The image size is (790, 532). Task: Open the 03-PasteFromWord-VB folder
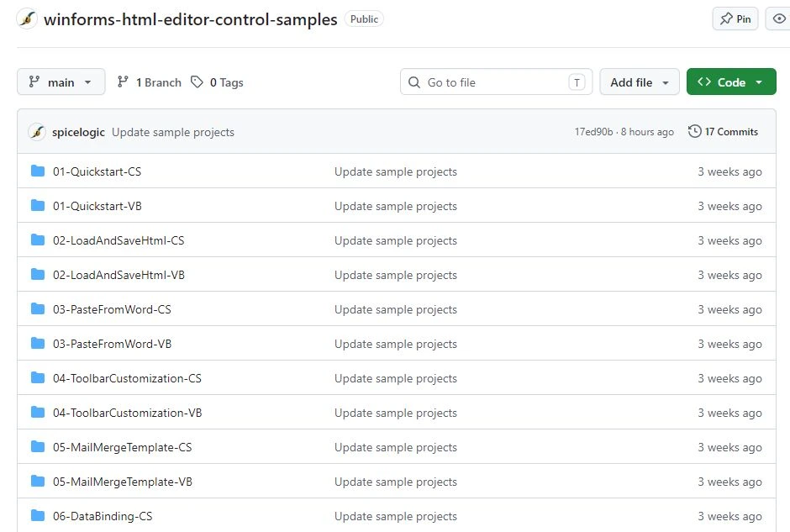click(x=113, y=344)
